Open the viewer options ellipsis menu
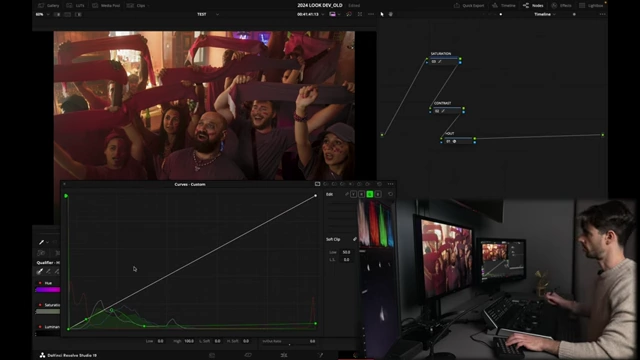The image size is (640, 360). 371,14
